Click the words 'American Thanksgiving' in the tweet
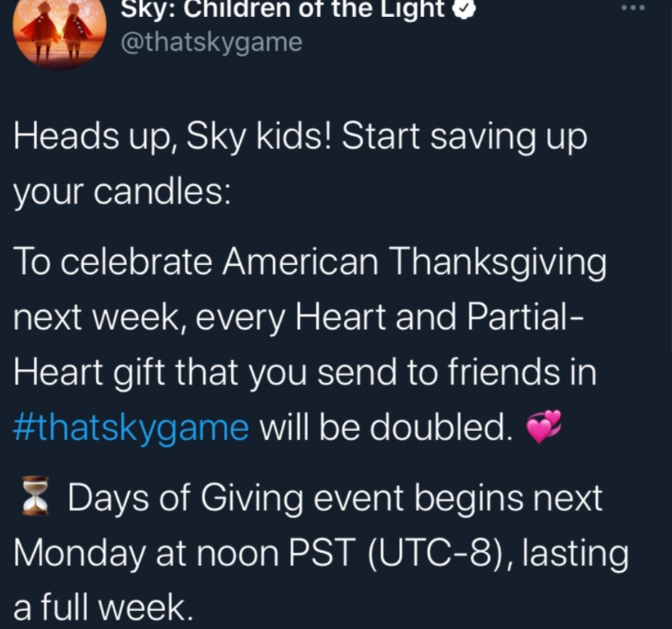The image size is (672, 629). [414, 262]
